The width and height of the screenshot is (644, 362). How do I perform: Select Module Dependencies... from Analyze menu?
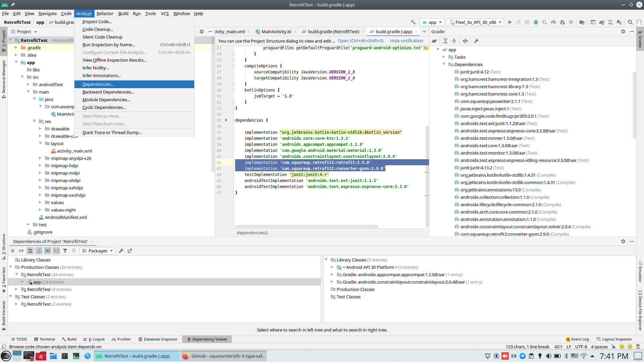coord(106,100)
